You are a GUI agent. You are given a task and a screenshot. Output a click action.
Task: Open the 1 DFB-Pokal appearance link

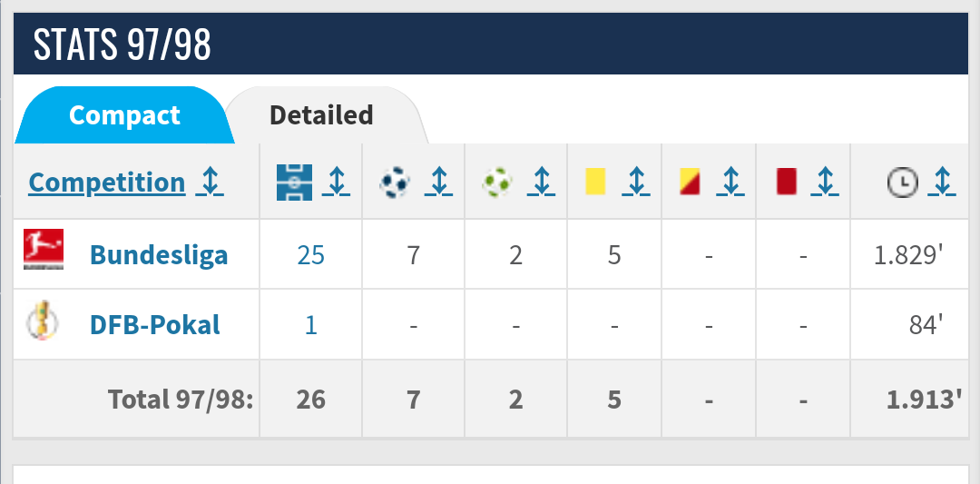pos(310,324)
